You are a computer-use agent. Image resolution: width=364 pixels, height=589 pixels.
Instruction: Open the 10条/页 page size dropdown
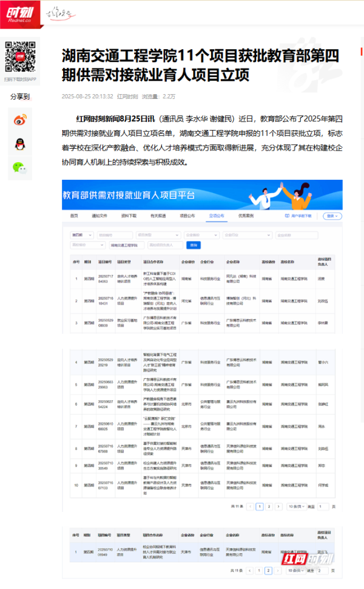click(x=295, y=506)
